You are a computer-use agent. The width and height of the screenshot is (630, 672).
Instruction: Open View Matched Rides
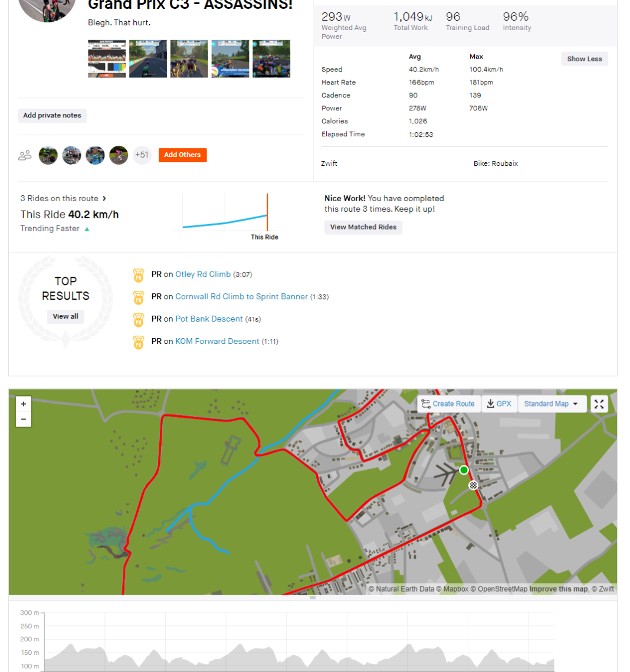click(363, 227)
